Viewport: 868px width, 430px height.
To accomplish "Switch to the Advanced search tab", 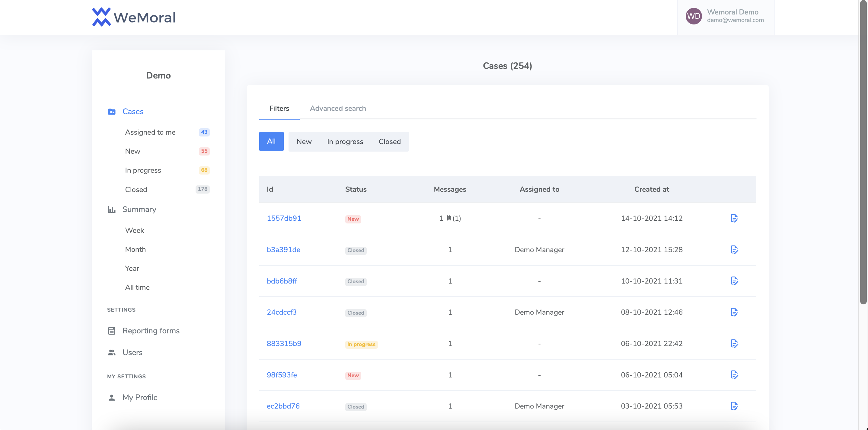I will pyautogui.click(x=338, y=108).
